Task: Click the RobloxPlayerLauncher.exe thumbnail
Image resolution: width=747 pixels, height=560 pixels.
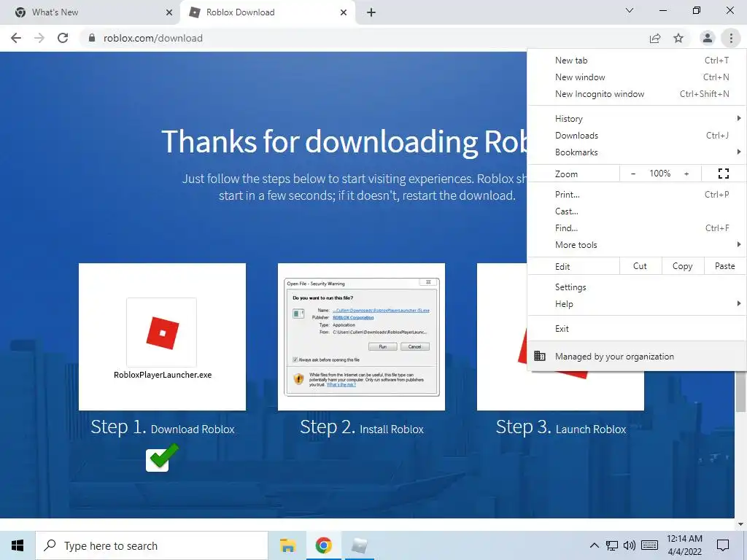Action: (163, 337)
